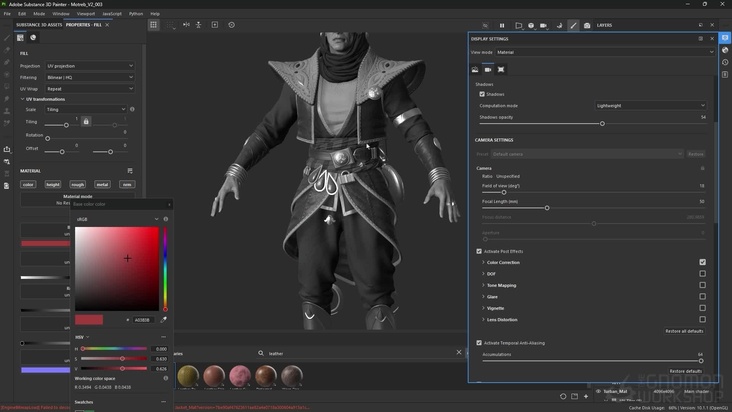Open the viewport settings tab icon
Image resolution: width=732 pixels, height=412 pixels.
pyautogui.click(x=501, y=70)
